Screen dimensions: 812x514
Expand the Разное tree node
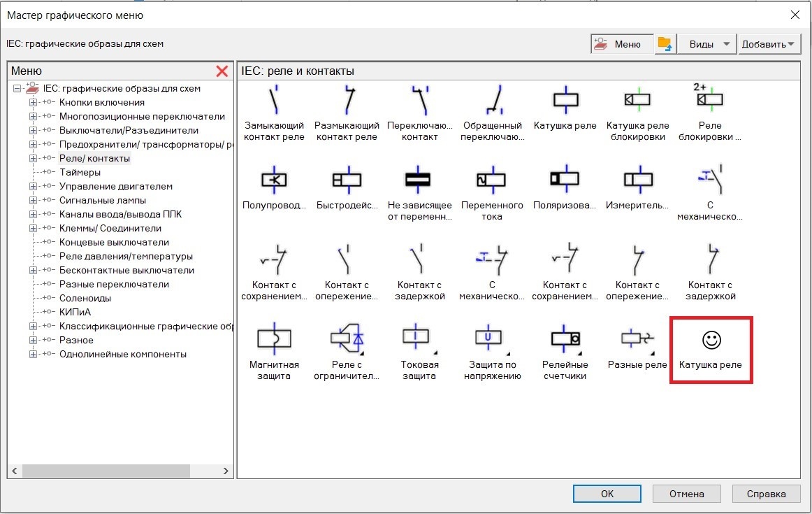tap(33, 341)
